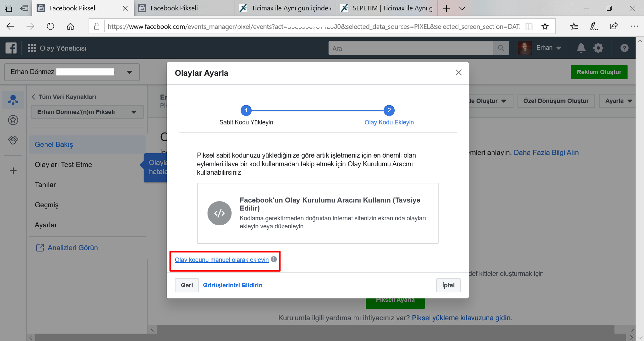Click the add notes pen icon
Screen dimensions: 644x341
(594, 26)
